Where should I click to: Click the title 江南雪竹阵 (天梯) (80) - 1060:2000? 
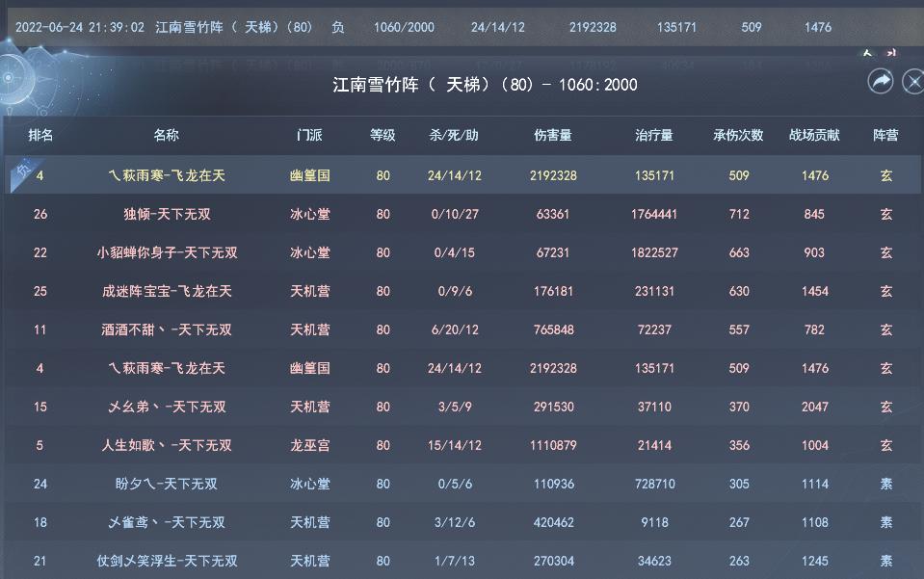(x=485, y=85)
